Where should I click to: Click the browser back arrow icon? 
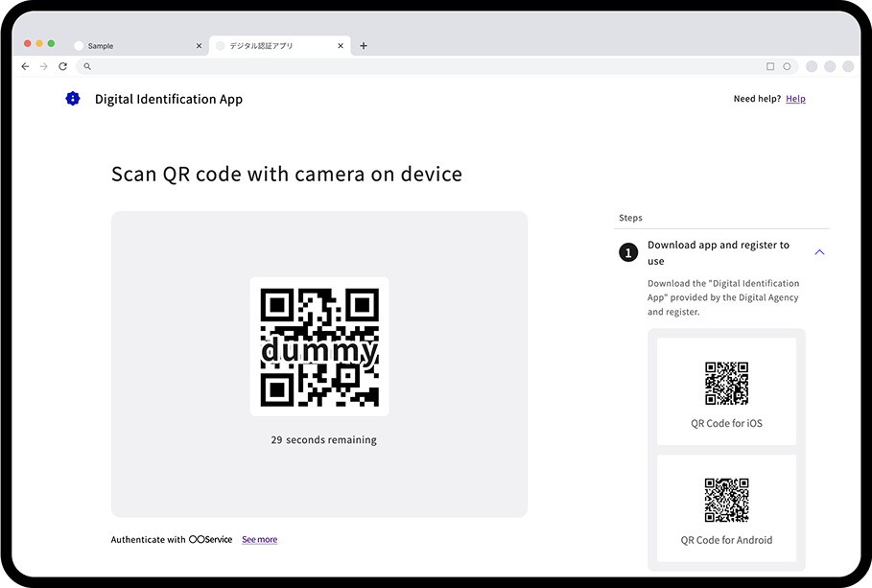click(25, 66)
